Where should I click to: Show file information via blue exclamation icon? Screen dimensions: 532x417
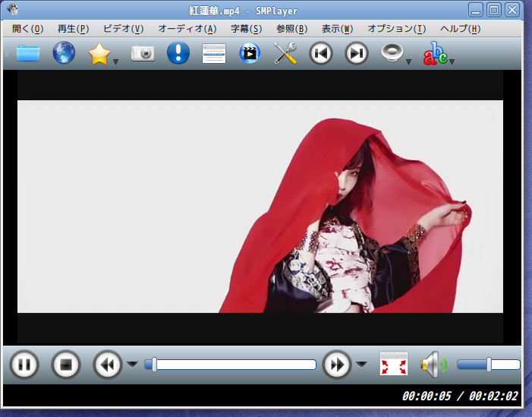[178, 52]
